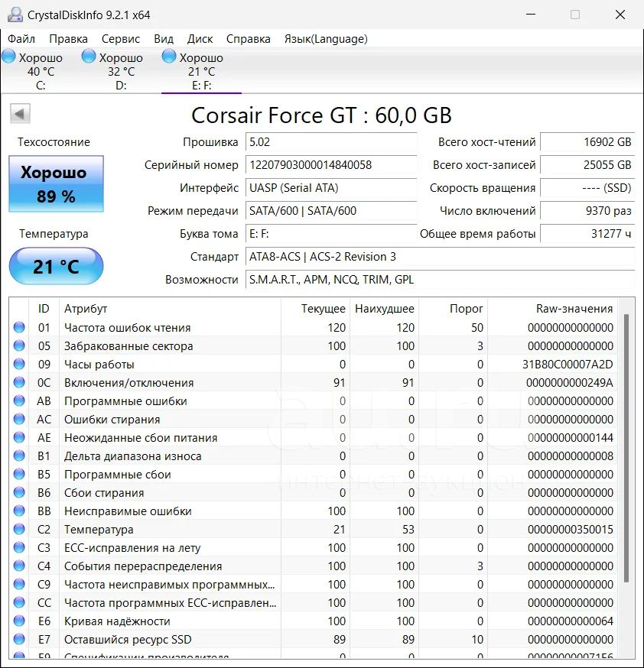Click the host reads value 16902 GB
The image size is (644, 668).
(x=587, y=142)
